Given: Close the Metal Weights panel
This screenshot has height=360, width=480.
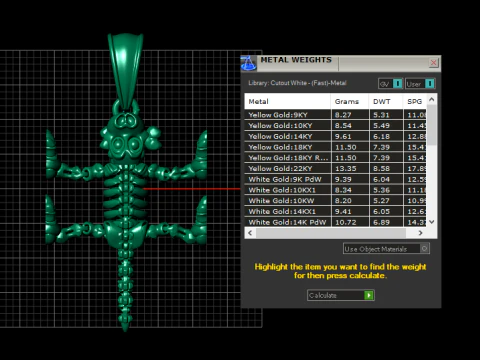Looking at the screenshot, I should 433,62.
